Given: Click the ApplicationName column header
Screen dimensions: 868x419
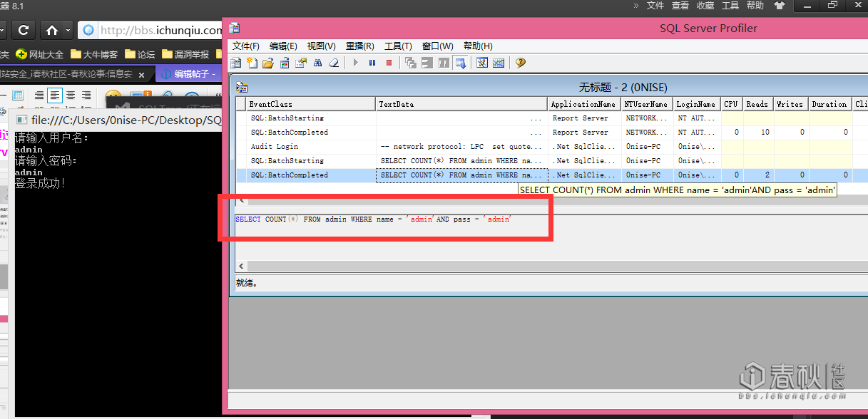Looking at the screenshot, I should coord(584,104).
